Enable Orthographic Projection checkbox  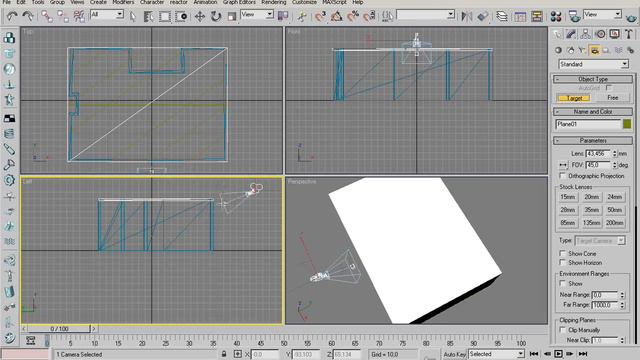[562, 176]
